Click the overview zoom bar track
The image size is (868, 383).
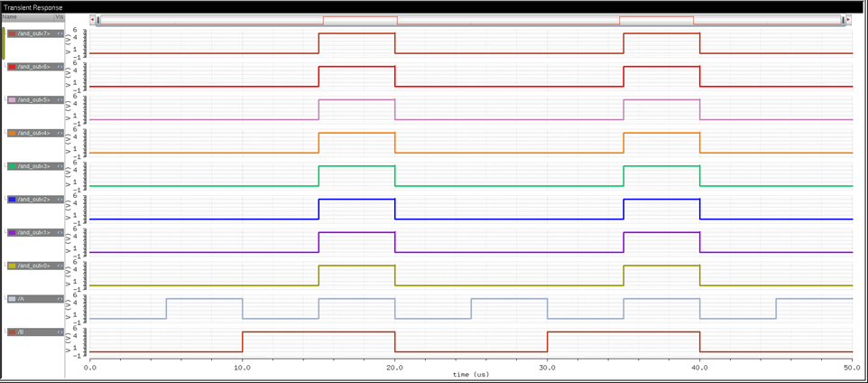[x=505, y=20]
